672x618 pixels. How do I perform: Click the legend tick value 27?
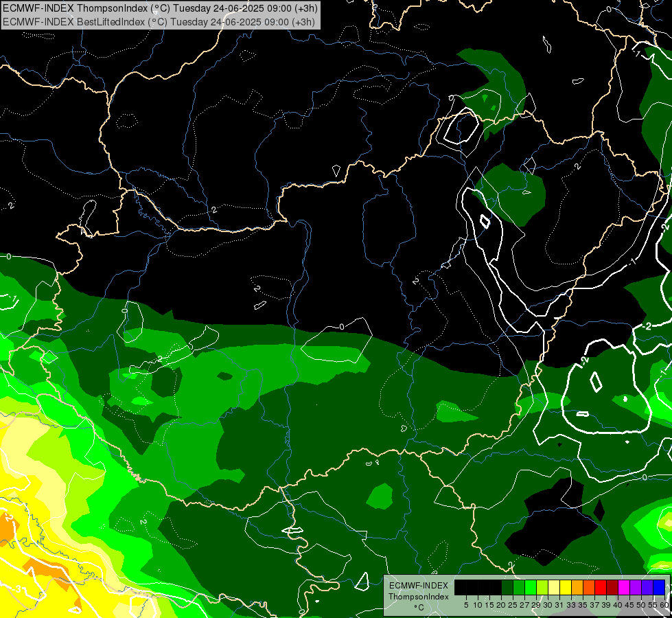(x=524, y=605)
